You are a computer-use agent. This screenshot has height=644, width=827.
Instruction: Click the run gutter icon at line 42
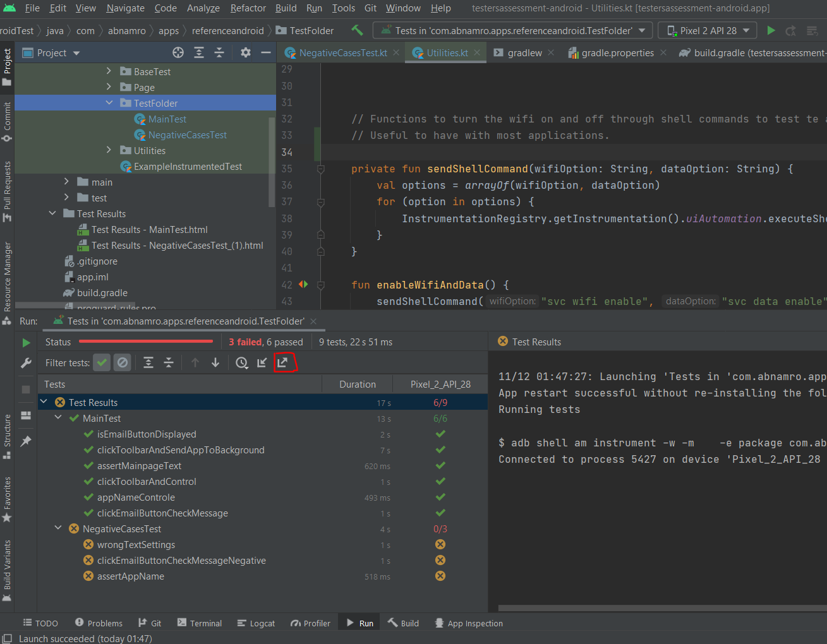(x=303, y=284)
